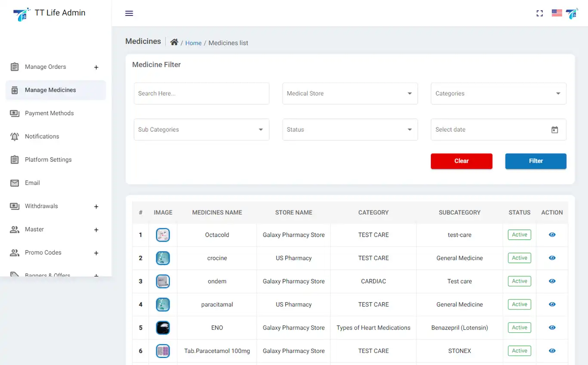Enter fullscreen mode via the top-right icon
Screen dimensions: 588x365
[539, 13]
